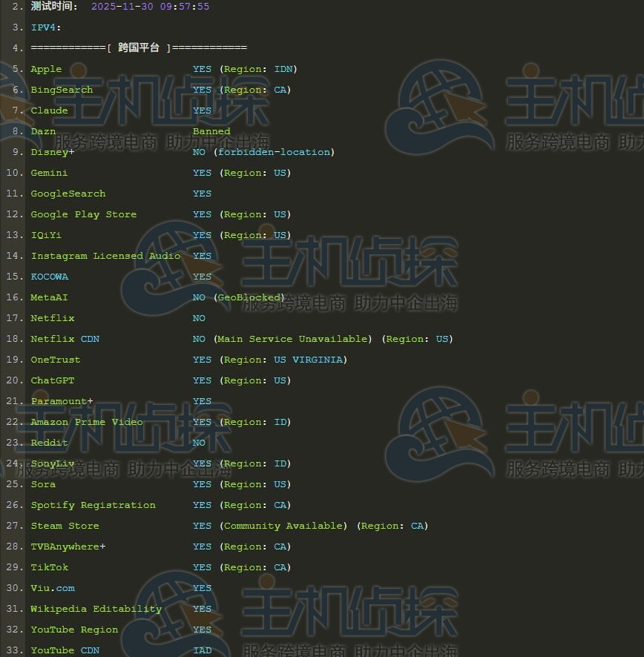Select the YouTube Region entry
This screenshot has width=644, height=657.
pyautogui.click(x=75, y=630)
